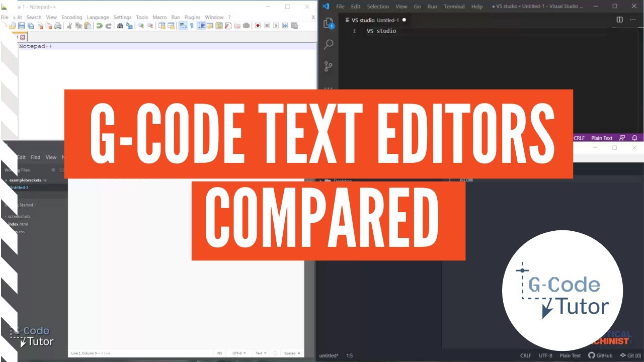
Task: Open the Find menu in Brackets
Action: point(36,157)
